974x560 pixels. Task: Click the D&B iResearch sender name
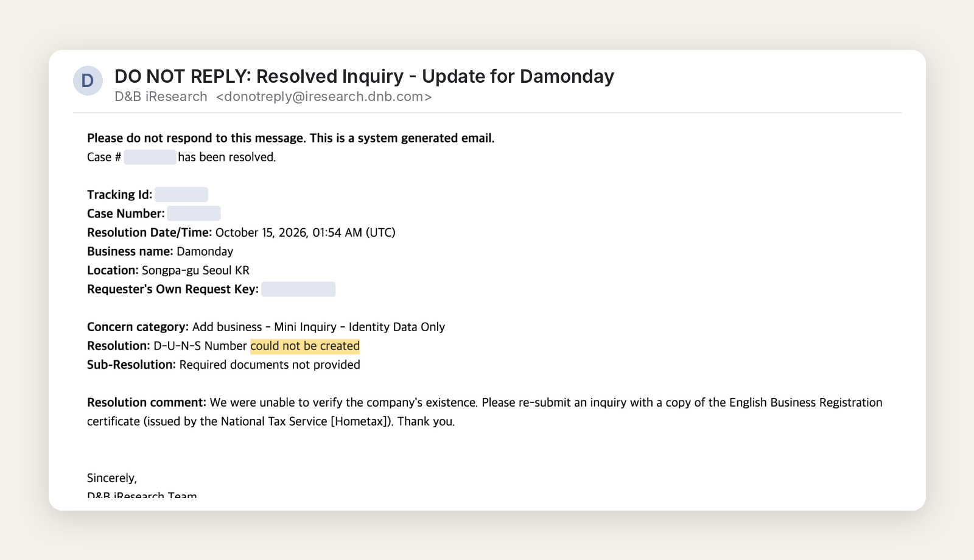161,97
